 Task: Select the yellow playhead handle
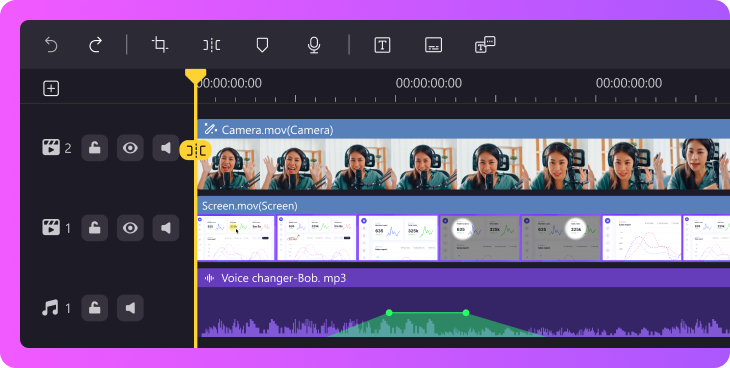tap(196, 76)
